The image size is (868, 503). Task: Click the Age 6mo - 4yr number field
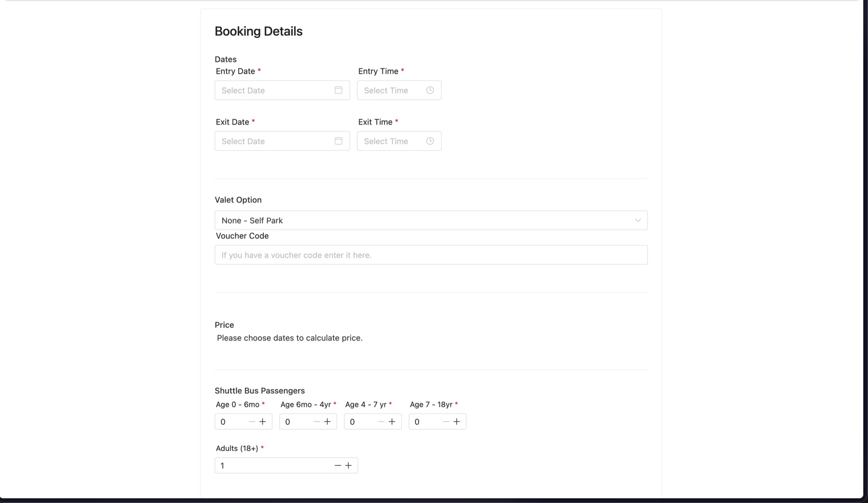[x=308, y=422]
